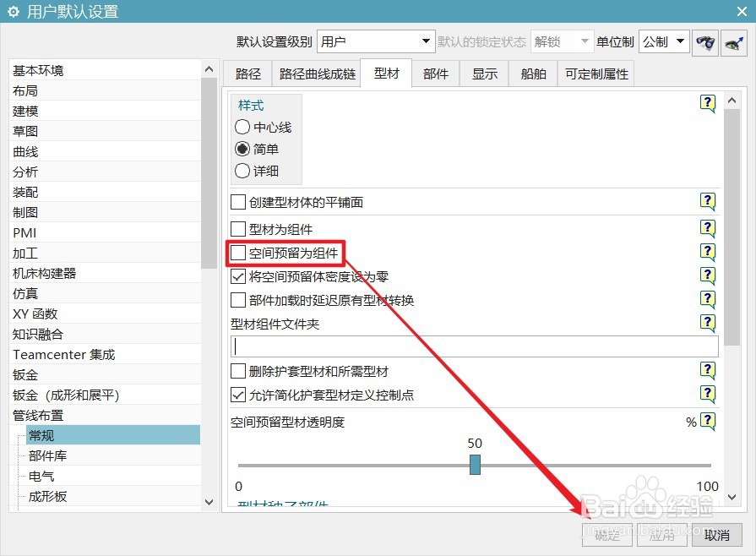Select the 中心线 radio button
The height and width of the screenshot is (556, 756).
[242, 128]
